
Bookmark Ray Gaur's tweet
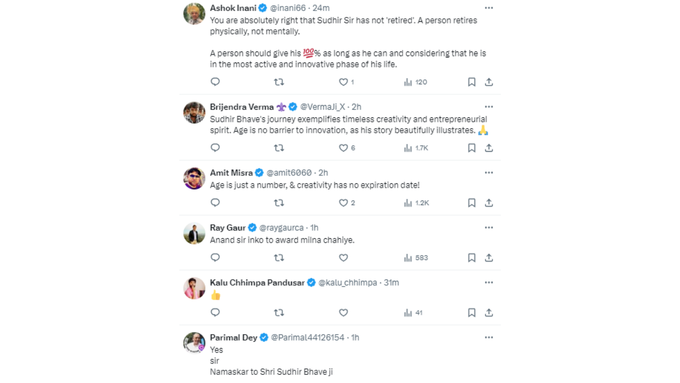coord(471,258)
